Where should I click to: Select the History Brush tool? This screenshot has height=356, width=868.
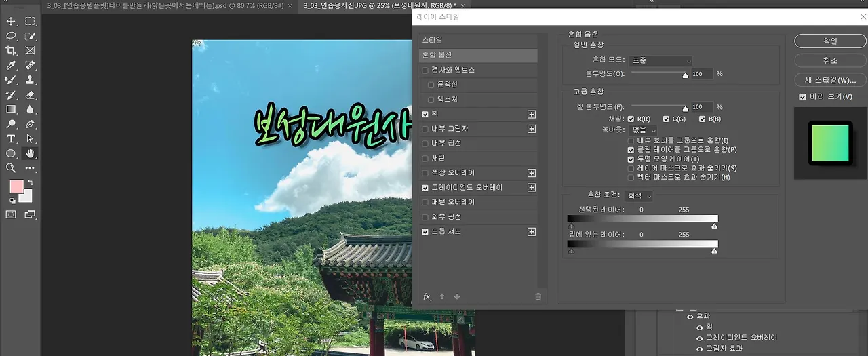[11, 95]
